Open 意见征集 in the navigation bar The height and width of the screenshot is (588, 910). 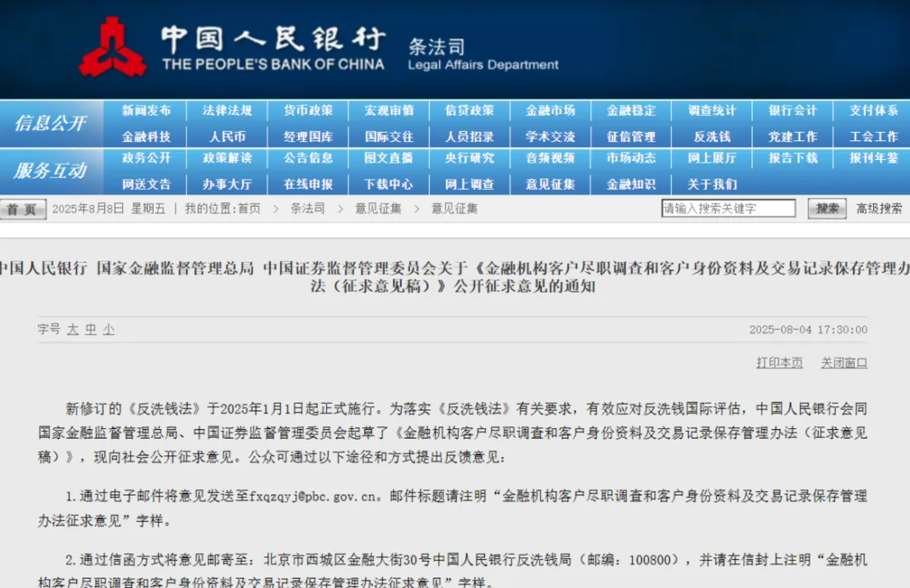point(551,185)
